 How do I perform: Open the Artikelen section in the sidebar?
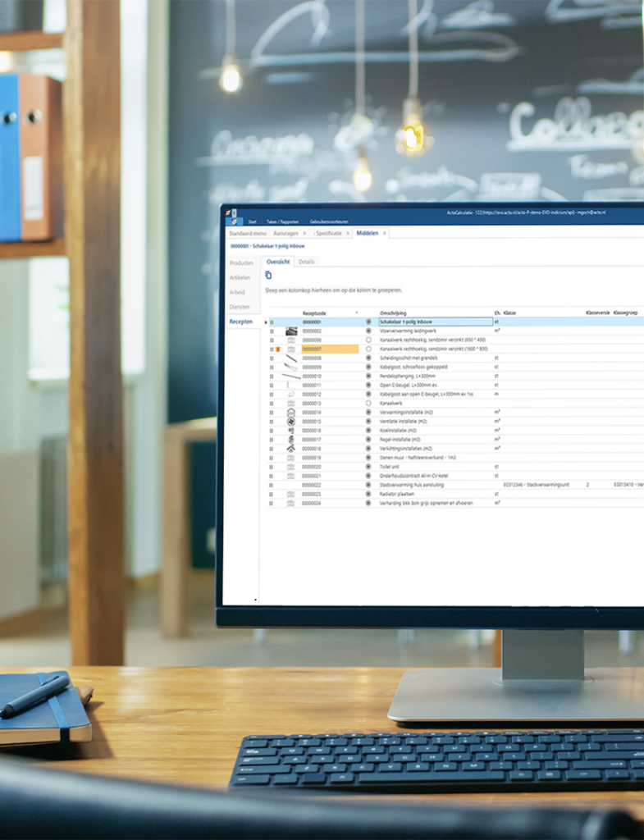point(240,278)
